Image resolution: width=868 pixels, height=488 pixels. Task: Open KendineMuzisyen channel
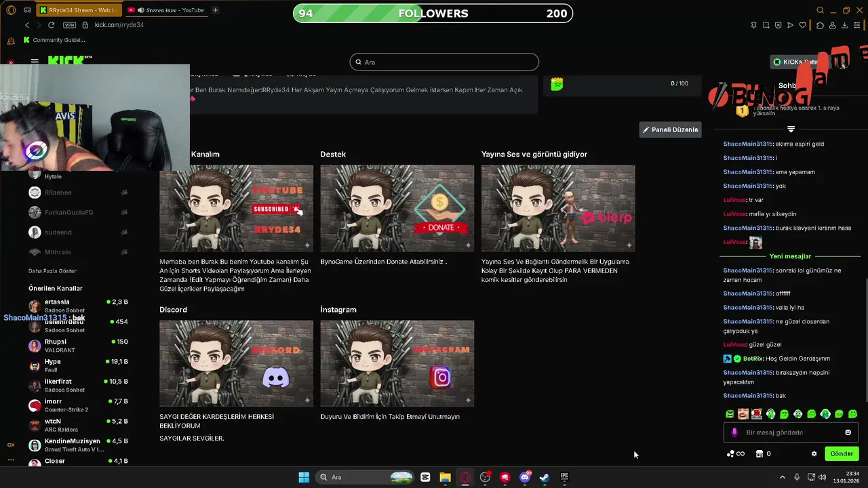coord(78,445)
